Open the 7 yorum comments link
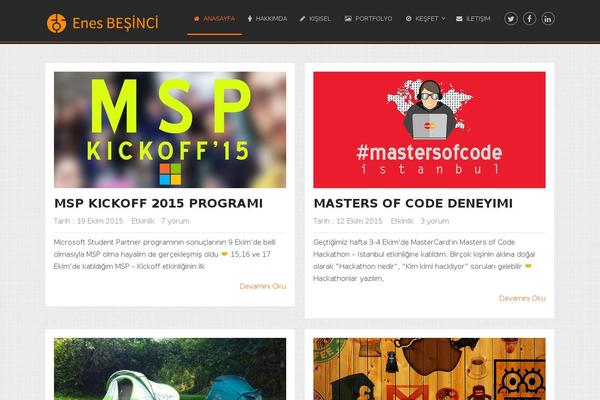Viewport: 600px width, 400px height. 175,221
